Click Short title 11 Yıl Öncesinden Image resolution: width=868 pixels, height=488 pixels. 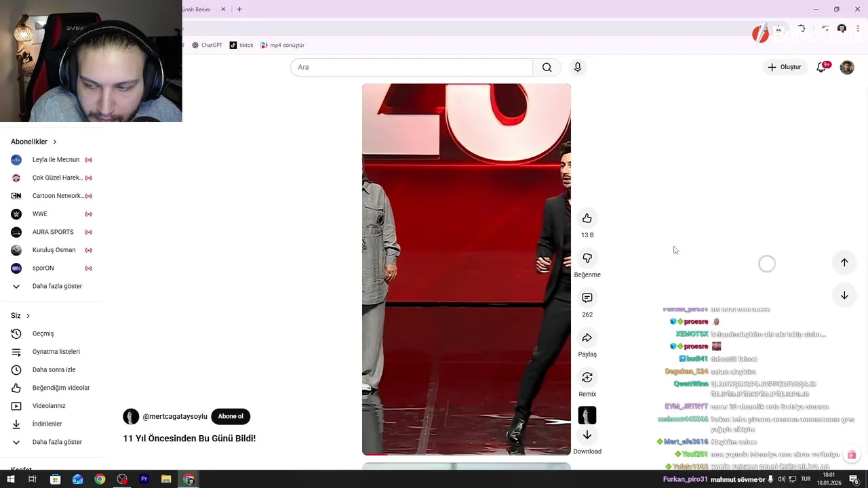click(x=189, y=439)
